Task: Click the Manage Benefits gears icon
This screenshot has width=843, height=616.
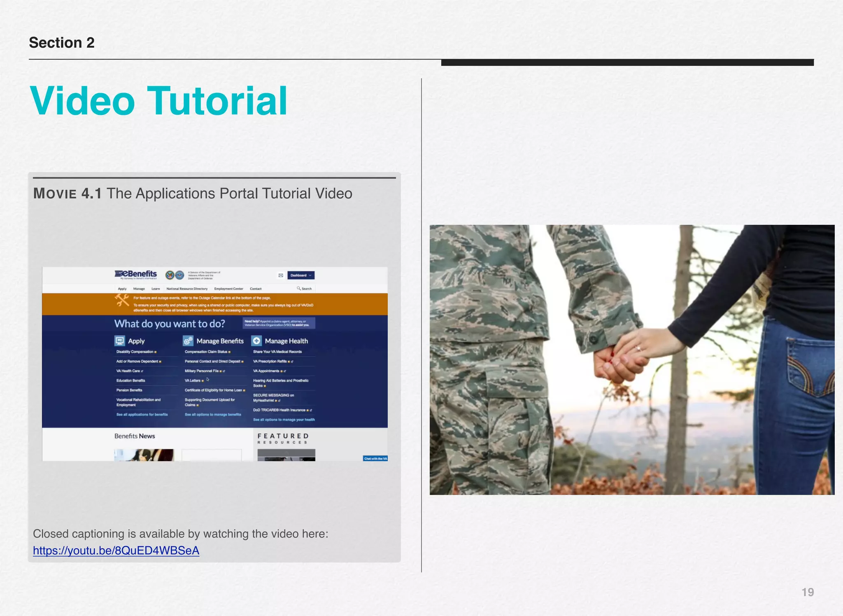Action: point(188,341)
